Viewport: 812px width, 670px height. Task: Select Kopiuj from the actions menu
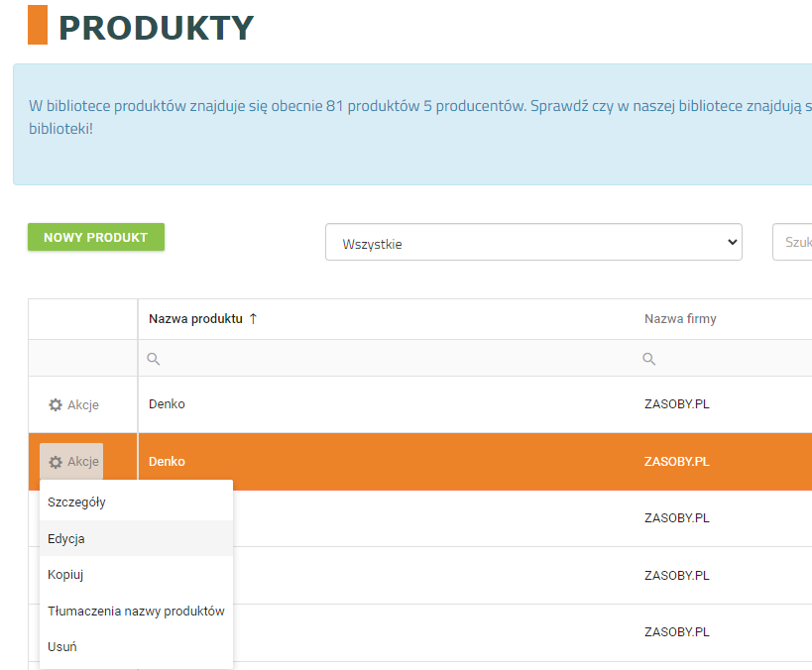tap(64, 575)
